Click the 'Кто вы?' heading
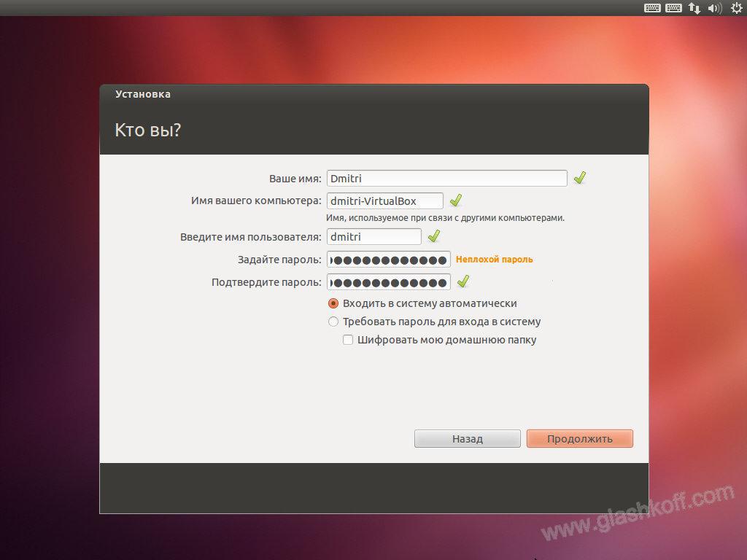Image resolution: width=747 pixels, height=560 pixels. pyautogui.click(x=147, y=130)
